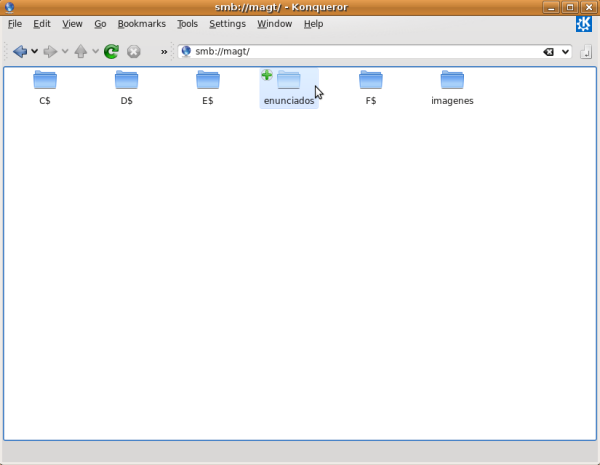Click the KDE logo at menu bar right

(584, 24)
